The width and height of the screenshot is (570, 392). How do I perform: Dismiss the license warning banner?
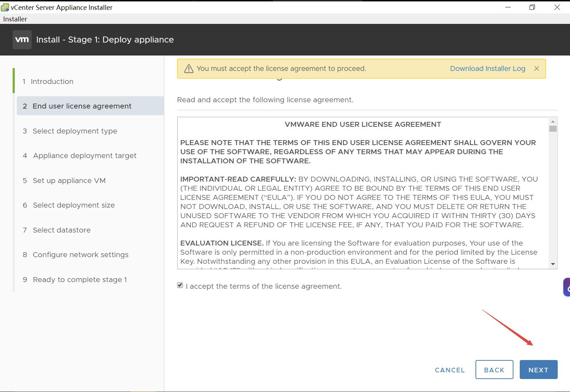[536, 68]
